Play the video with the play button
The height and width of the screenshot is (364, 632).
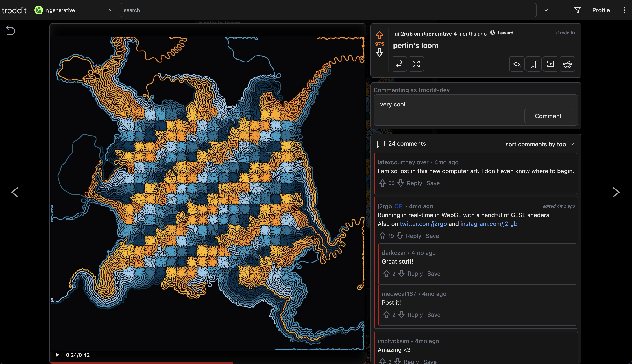pyautogui.click(x=57, y=355)
